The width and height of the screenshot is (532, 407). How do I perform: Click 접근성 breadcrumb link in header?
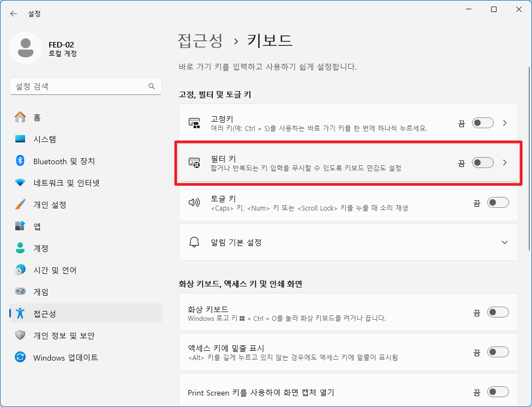tap(200, 41)
